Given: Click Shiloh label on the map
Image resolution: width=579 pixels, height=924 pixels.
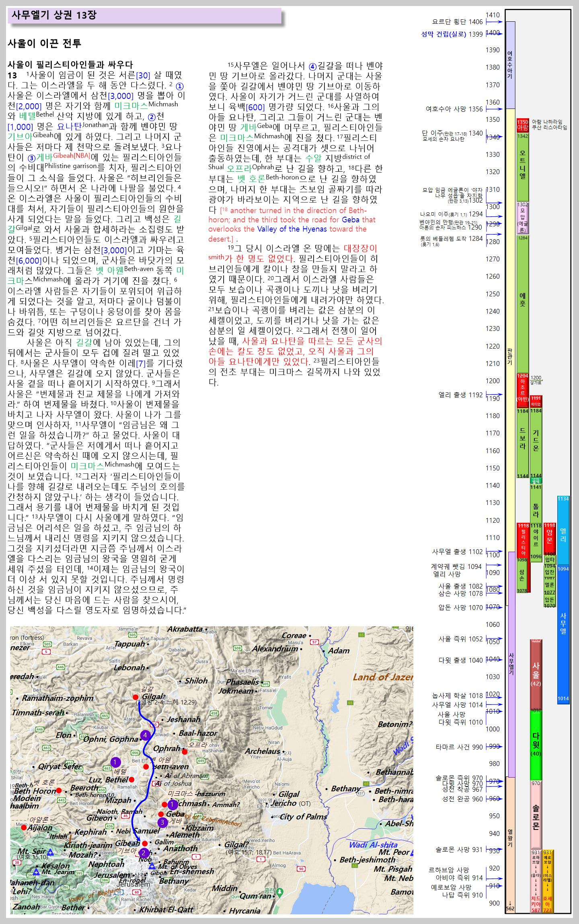Looking at the screenshot, I should click(196, 681).
